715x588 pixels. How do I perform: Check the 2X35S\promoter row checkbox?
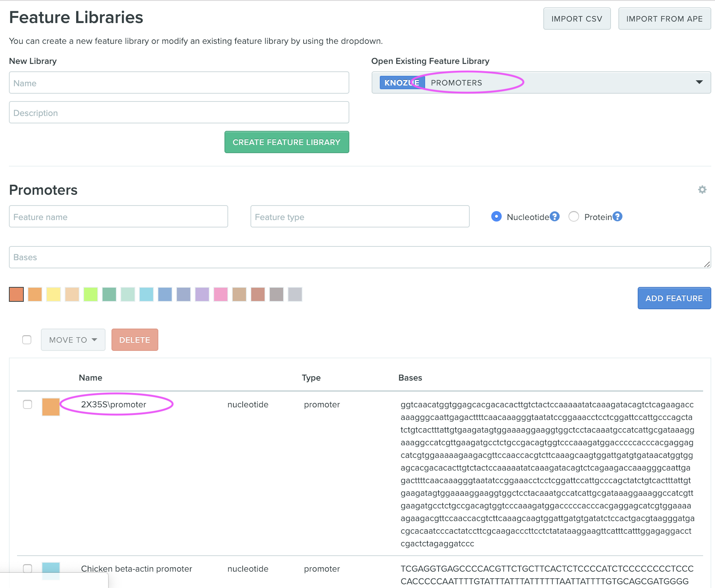[x=27, y=405]
